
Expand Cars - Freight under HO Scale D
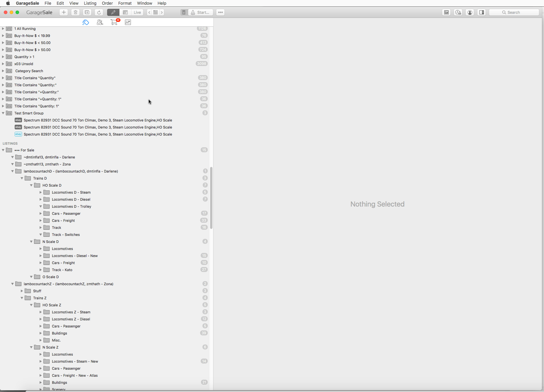point(40,220)
